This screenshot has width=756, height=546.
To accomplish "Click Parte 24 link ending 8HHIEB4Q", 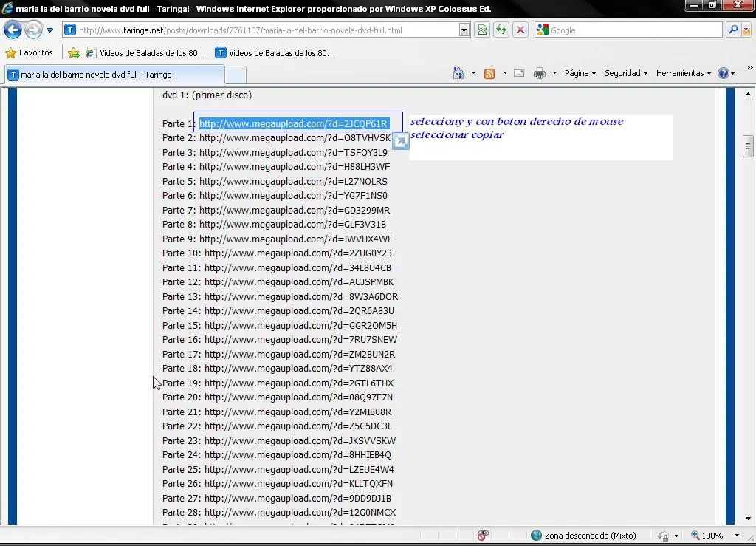I will (x=298, y=455).
